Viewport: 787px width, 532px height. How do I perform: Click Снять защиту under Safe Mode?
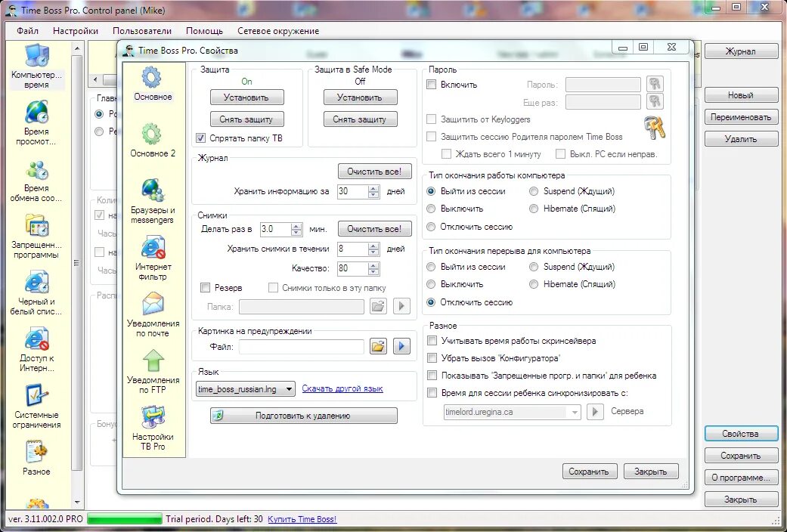click(360, 119)
